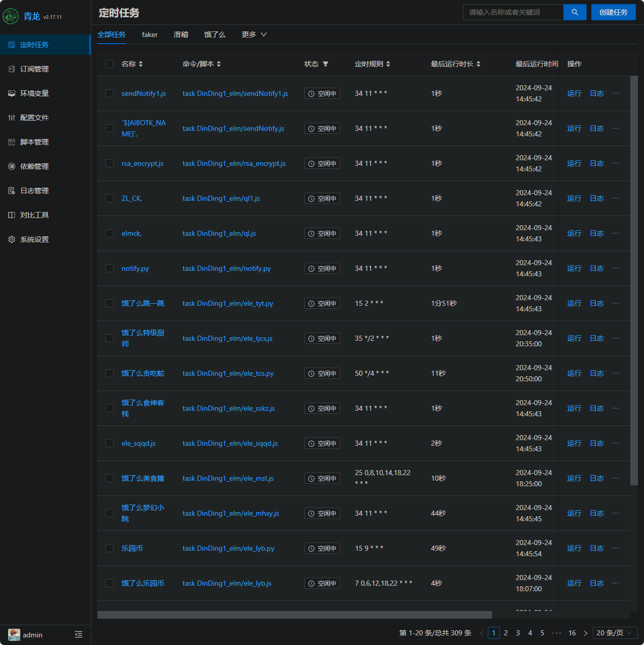This screenshot has width=644, height=645.
Task: Go to next page arrow in pagination
Action: 586,633
